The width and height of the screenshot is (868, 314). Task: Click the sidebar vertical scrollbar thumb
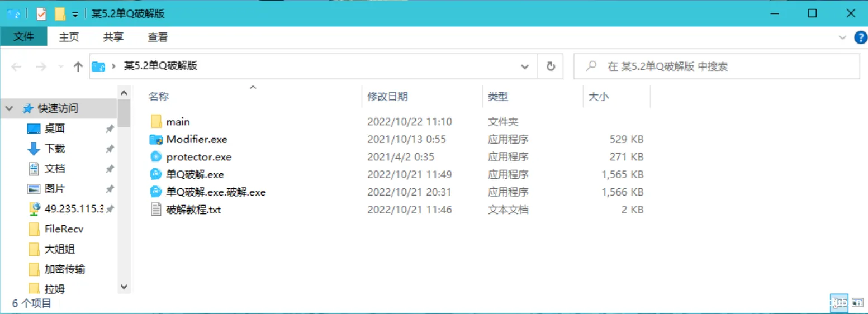124,113
